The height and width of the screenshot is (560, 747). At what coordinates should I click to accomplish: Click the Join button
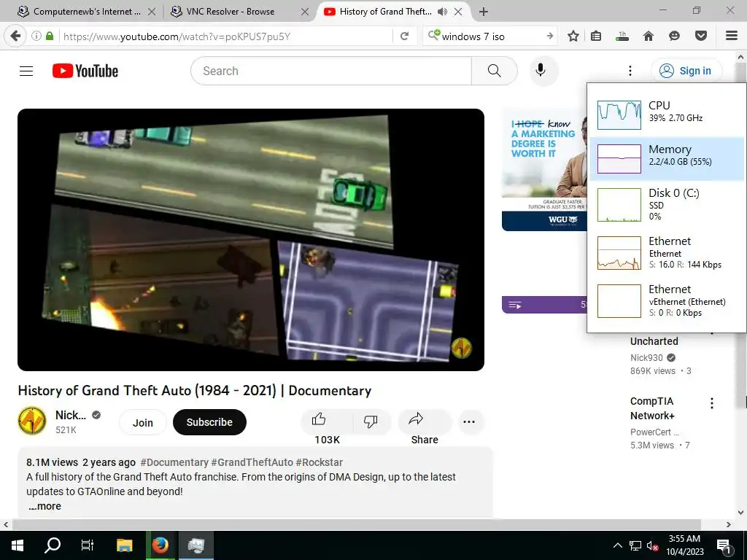(142, 422)
